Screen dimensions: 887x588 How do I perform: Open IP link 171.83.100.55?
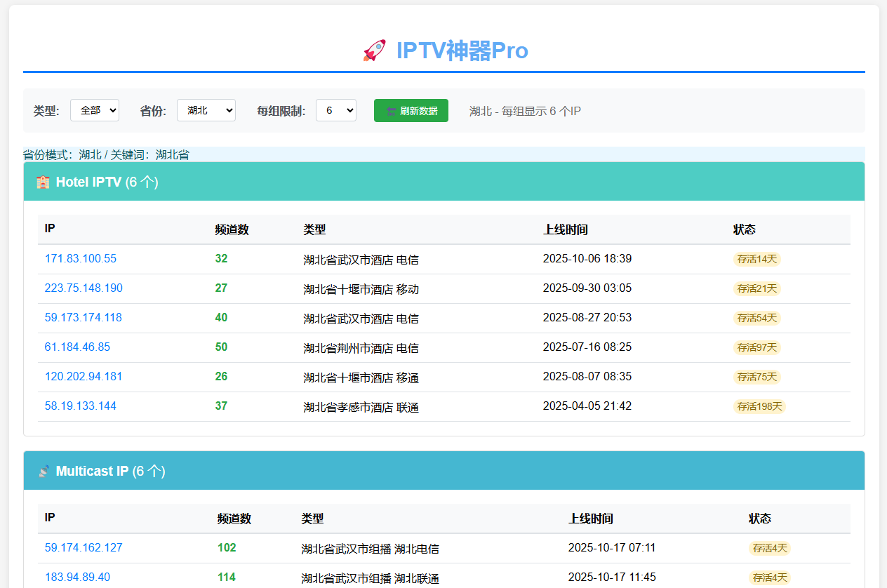[x=81, y=259]
